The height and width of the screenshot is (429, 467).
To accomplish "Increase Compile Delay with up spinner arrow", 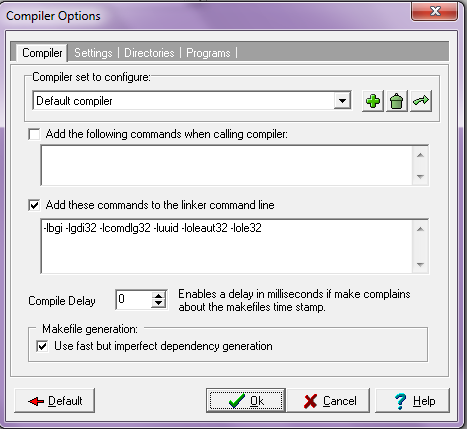I will click(x=158, y=296).
